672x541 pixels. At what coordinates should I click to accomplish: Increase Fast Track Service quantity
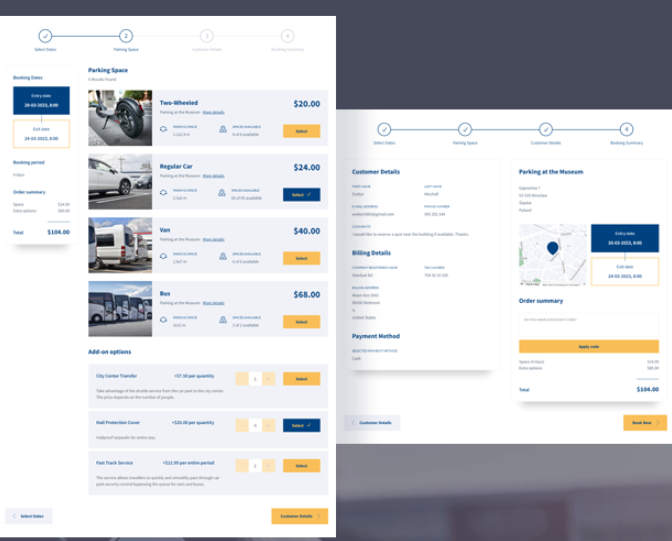point(268,466)
